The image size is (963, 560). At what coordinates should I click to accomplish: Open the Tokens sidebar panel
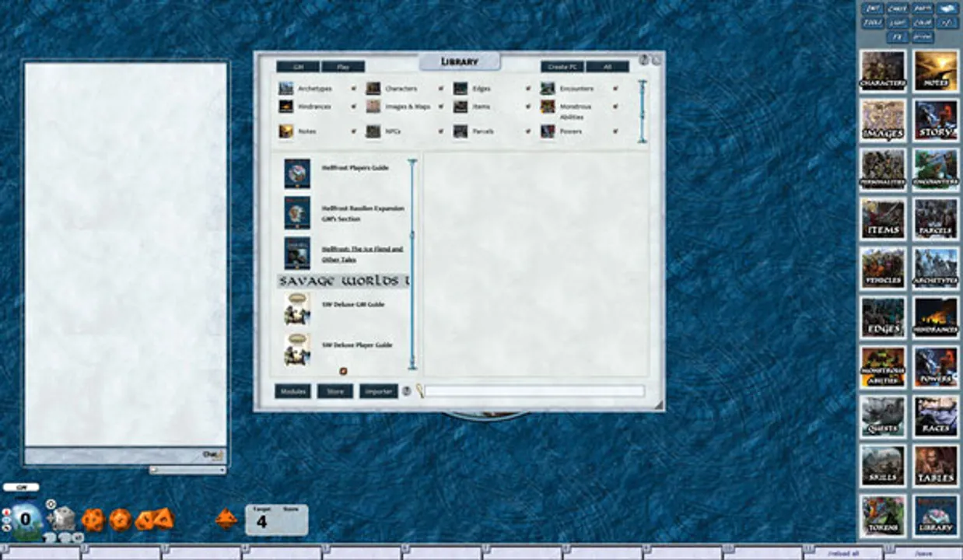coord(883,515)
